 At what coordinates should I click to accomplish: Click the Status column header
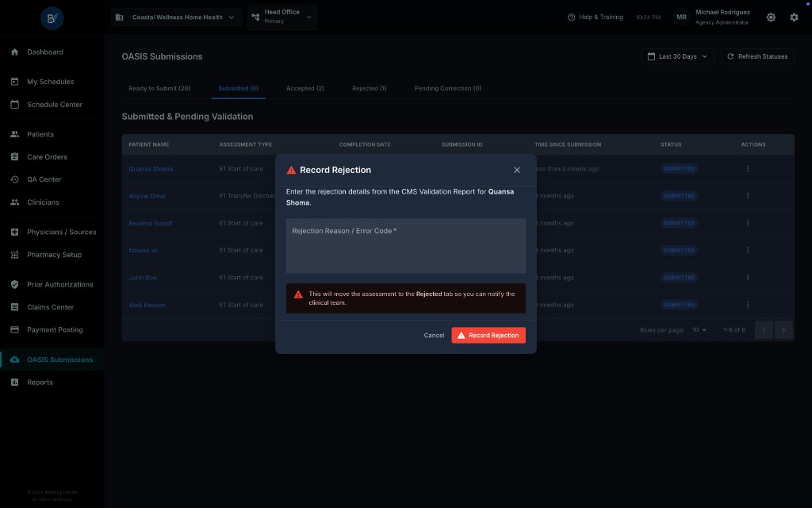point(671,144)
